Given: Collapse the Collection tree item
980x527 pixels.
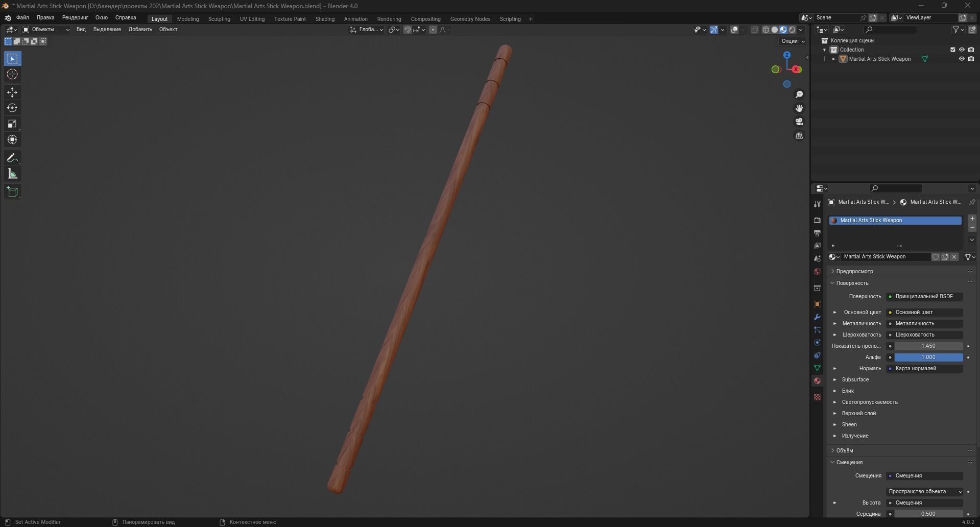Looking at the screenshot, I should 824,50.
